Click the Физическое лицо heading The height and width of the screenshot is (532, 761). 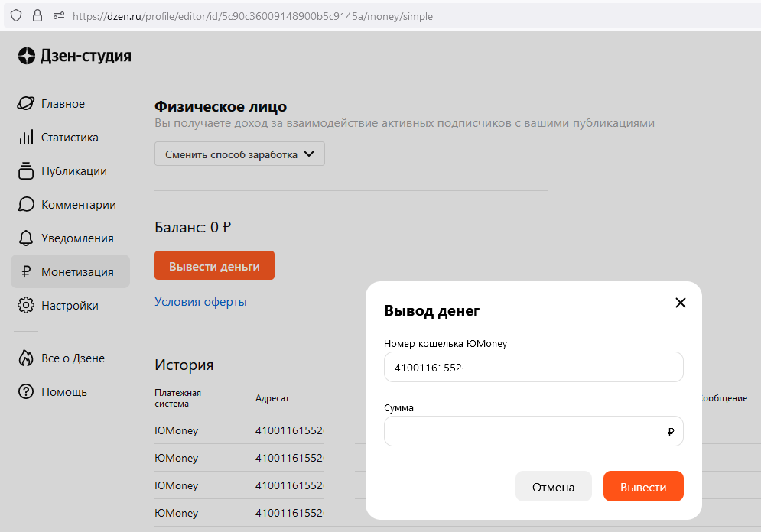(x=221, y=106)
